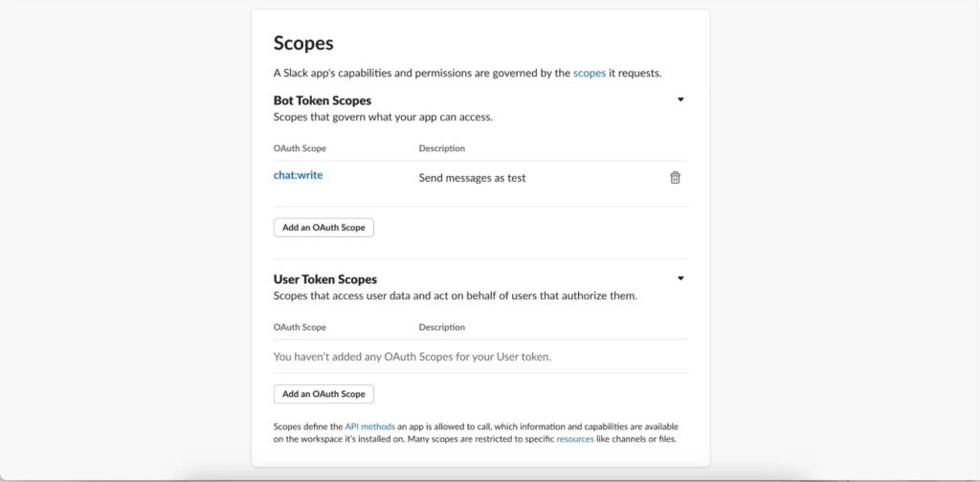The image size is (980, 482).
Task: Click 'Scopes that access user data' subtitle text
Action: pos(455,296)
